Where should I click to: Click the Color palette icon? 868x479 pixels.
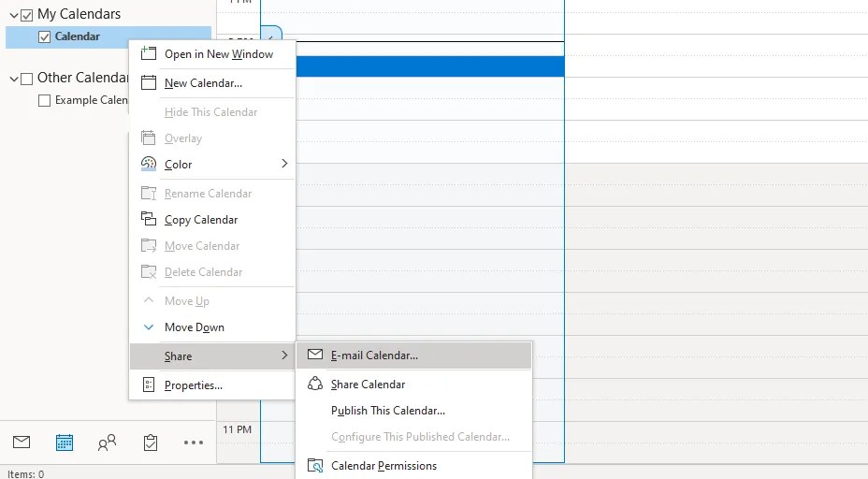(x=149, y=164)
